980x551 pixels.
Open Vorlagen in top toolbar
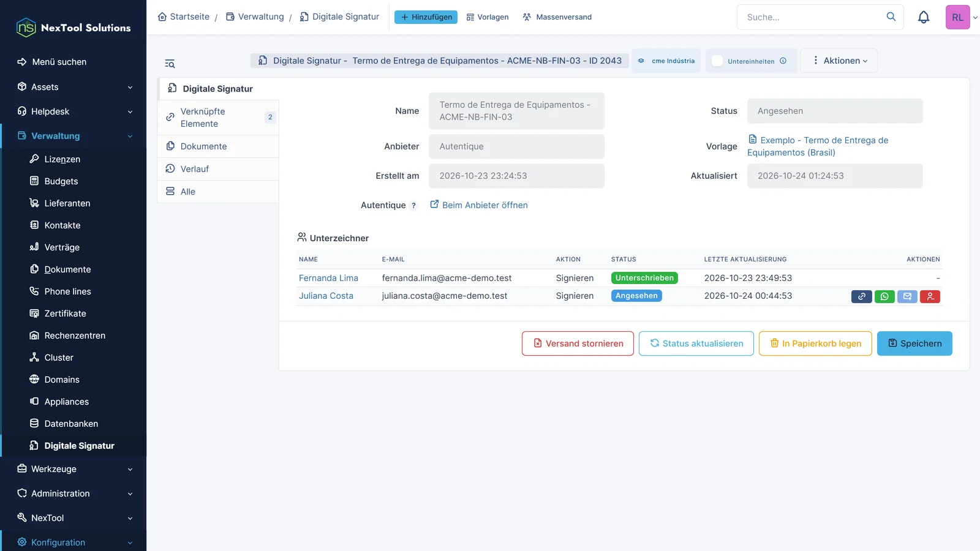(488, 17)
